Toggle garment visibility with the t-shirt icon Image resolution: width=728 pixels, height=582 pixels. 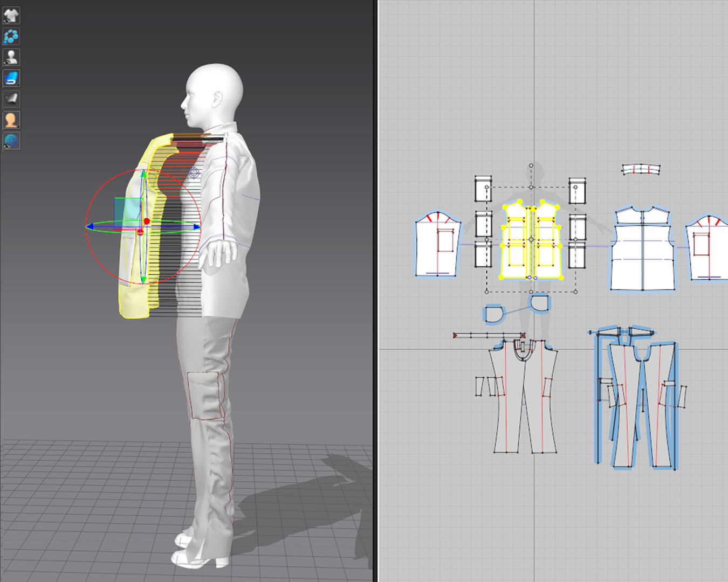point(11,15)
